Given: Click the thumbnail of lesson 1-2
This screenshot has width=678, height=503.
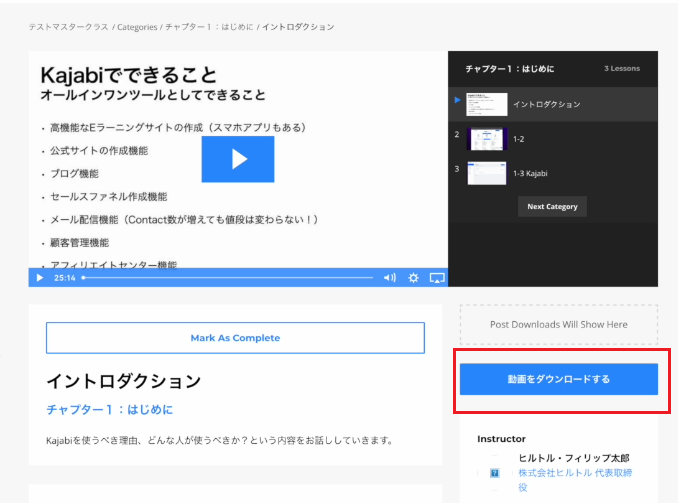Looking at the screenshot, I should [486, 139].
